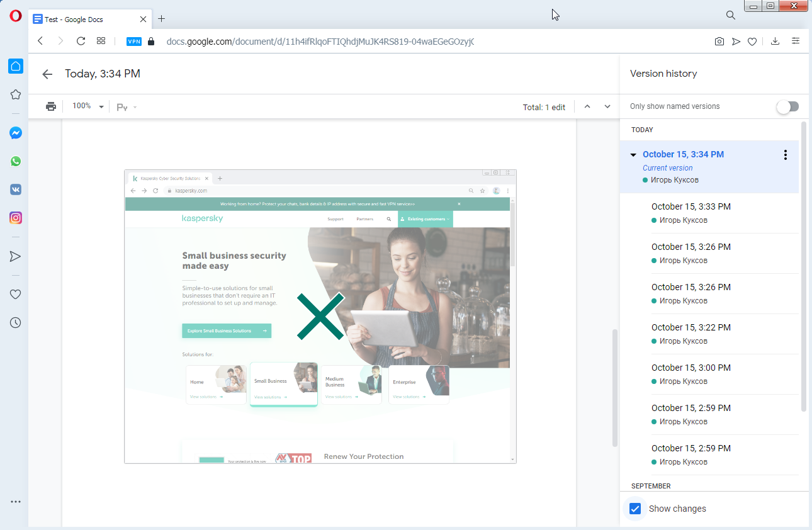
Task: Go to the next edit arrow
Action: [607, 106]
